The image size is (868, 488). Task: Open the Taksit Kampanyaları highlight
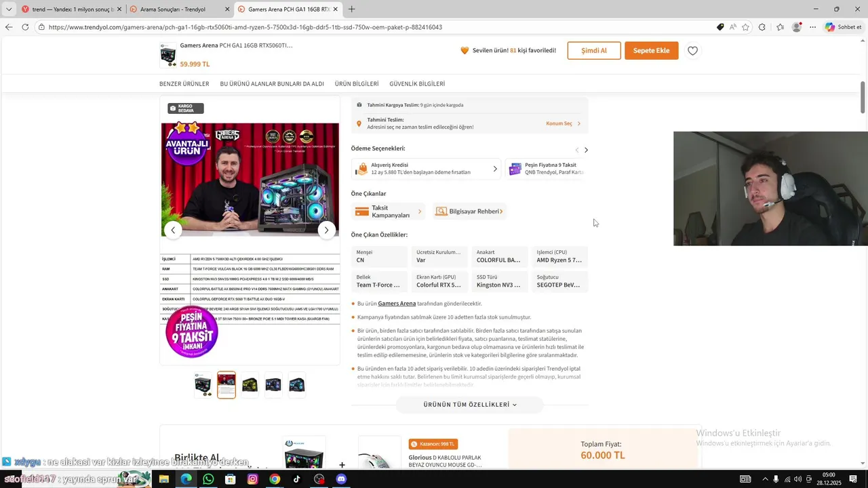click(388, 211)
